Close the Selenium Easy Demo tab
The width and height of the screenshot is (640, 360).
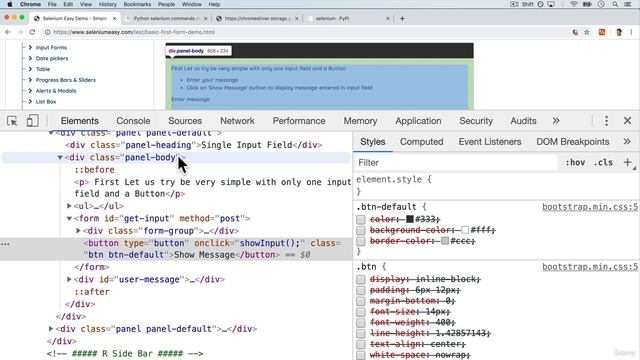tap(115, 18)
